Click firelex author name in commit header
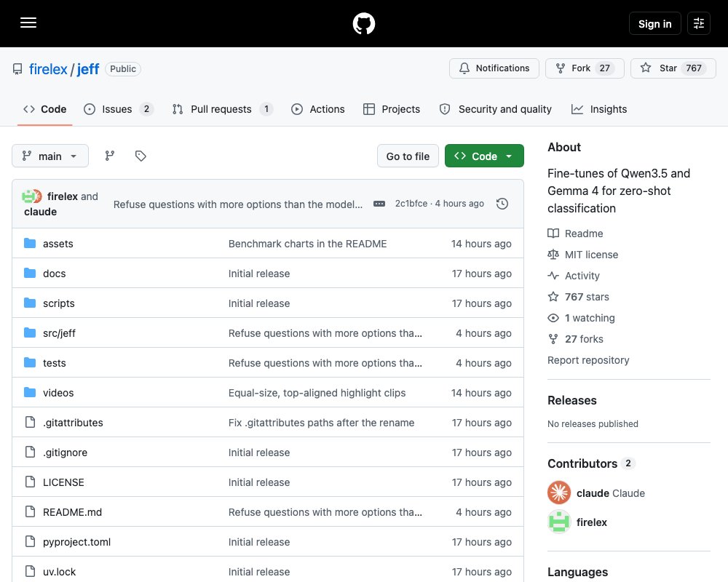This screenshot has height=582, width=728. [x=62, y=196]
